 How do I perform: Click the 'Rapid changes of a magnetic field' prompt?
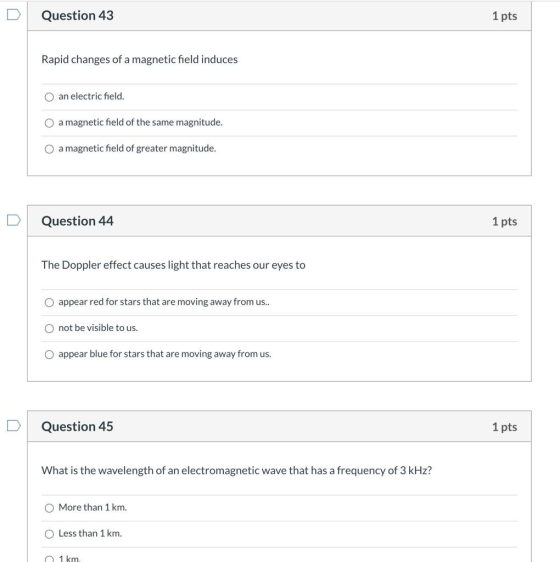click(x=139, y=59)
